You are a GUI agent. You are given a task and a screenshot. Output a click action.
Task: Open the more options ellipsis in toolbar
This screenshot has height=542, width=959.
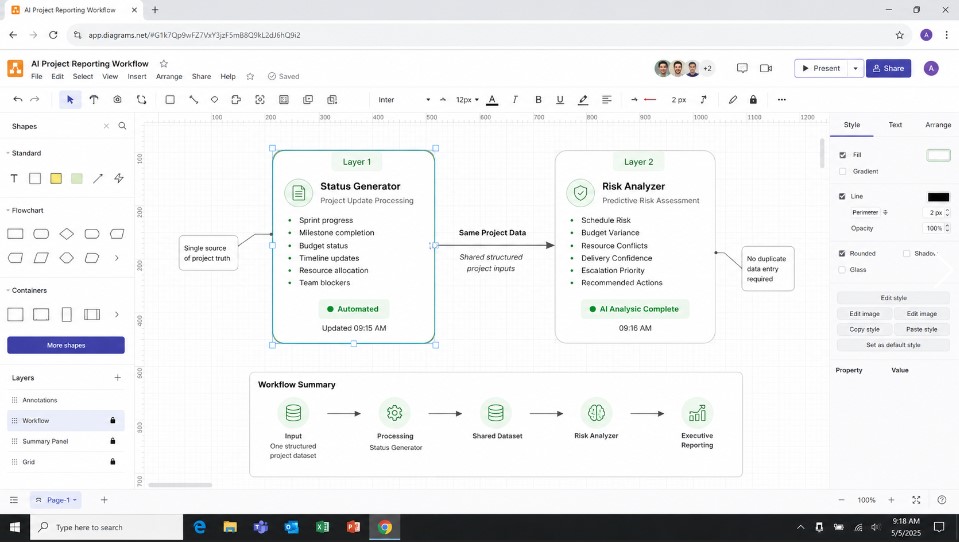tap(782, 100)
